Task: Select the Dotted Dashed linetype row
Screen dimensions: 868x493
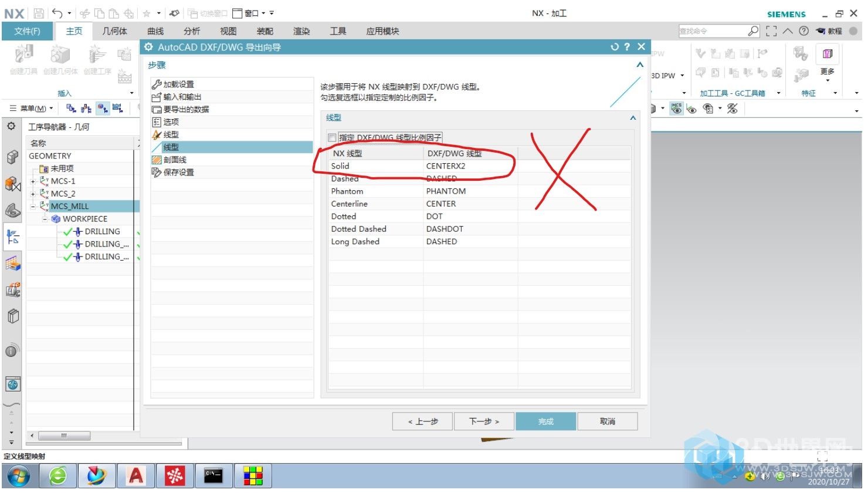Action: 479,229
